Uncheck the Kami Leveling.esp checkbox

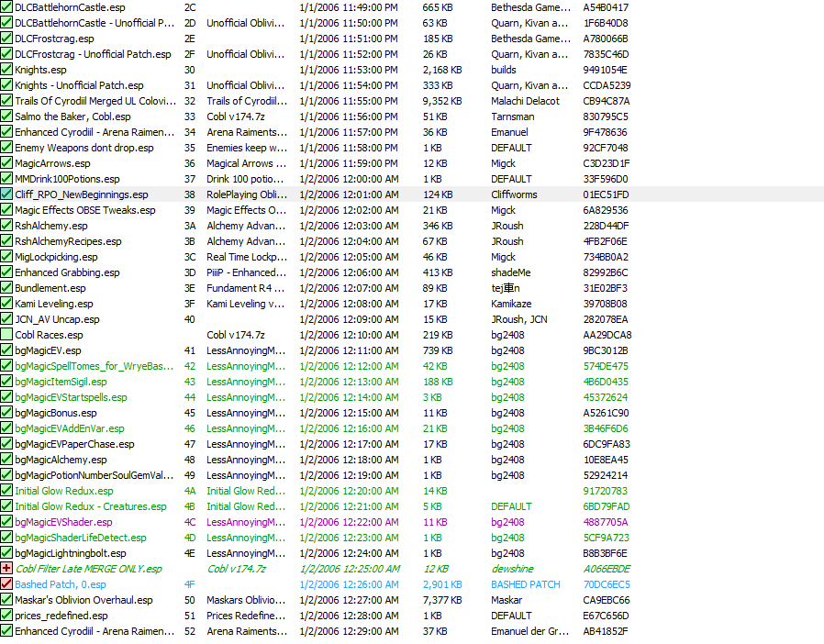(x=6, y=304)
